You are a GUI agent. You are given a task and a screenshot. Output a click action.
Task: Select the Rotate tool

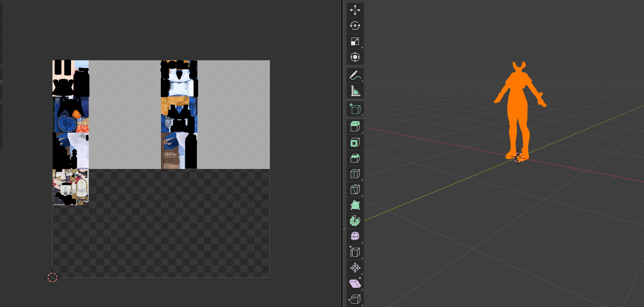355,26
